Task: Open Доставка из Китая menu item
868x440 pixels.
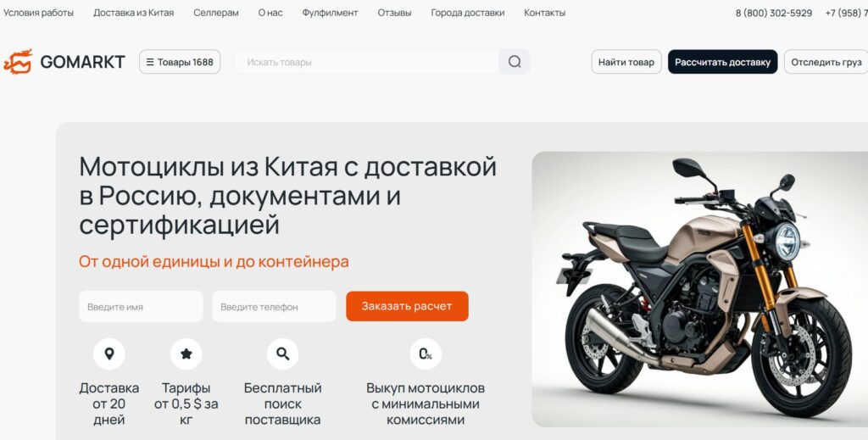Action: (x=133, y=13)
